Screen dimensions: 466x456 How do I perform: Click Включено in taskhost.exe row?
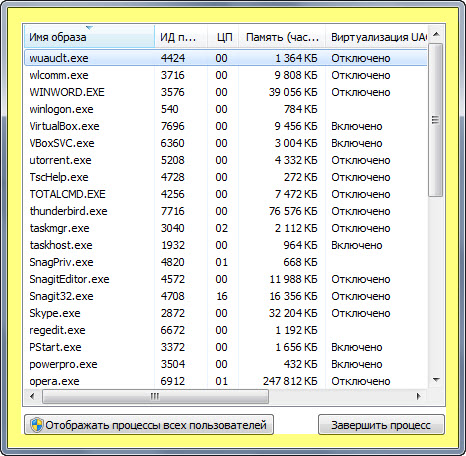(x=357, y=245)
